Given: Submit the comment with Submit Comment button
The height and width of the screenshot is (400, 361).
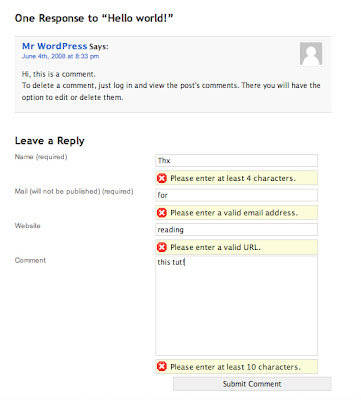Looking at the screenshot, I should (252, 384).
